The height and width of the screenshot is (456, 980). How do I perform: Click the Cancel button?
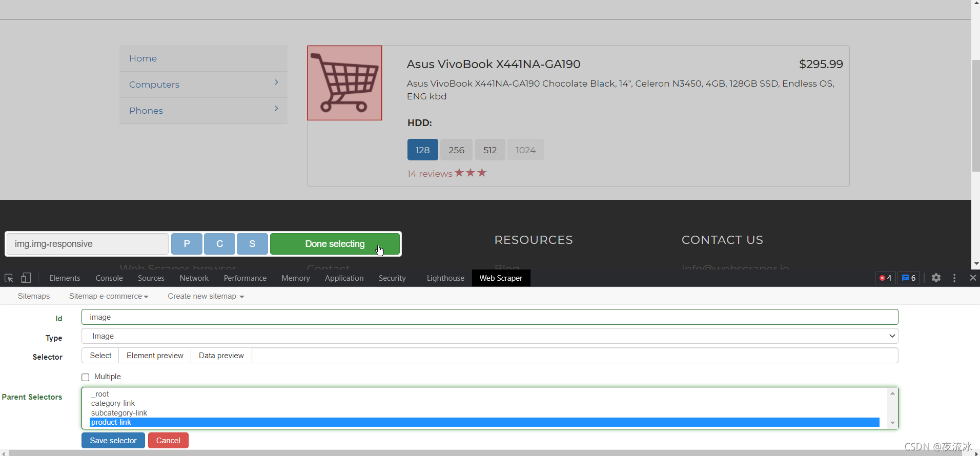point(168,441)
